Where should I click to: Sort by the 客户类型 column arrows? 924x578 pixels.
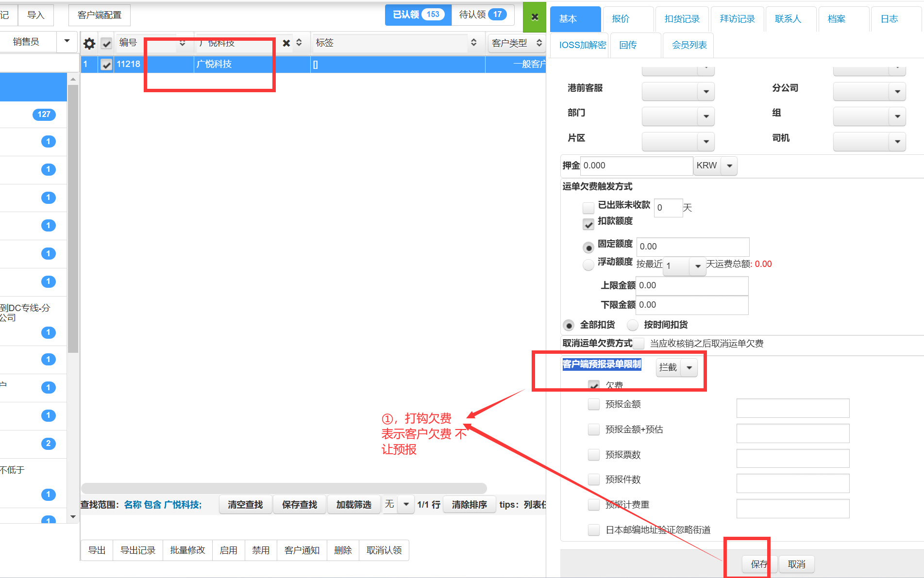539,43
